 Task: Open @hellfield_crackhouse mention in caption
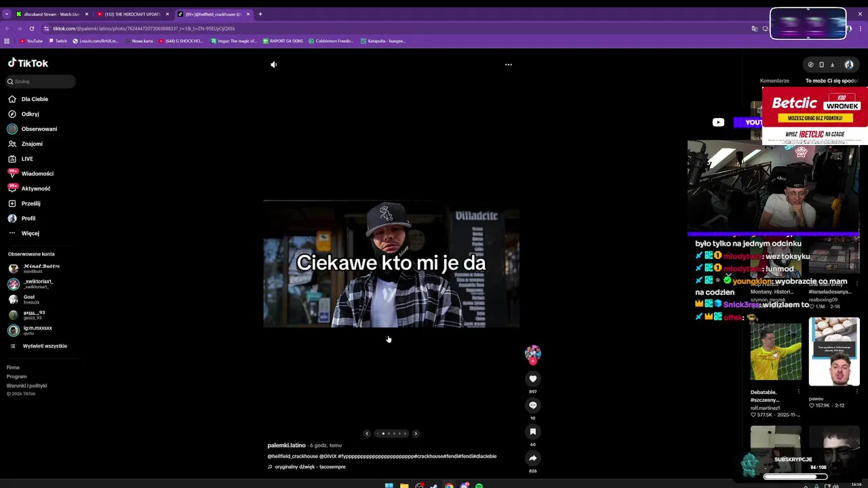[292, 456]
